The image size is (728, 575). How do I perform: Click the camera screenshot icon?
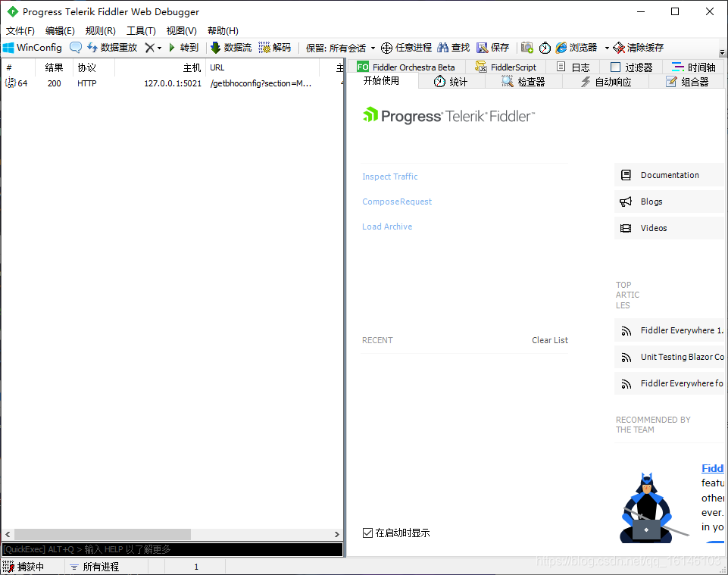(527, 48)
